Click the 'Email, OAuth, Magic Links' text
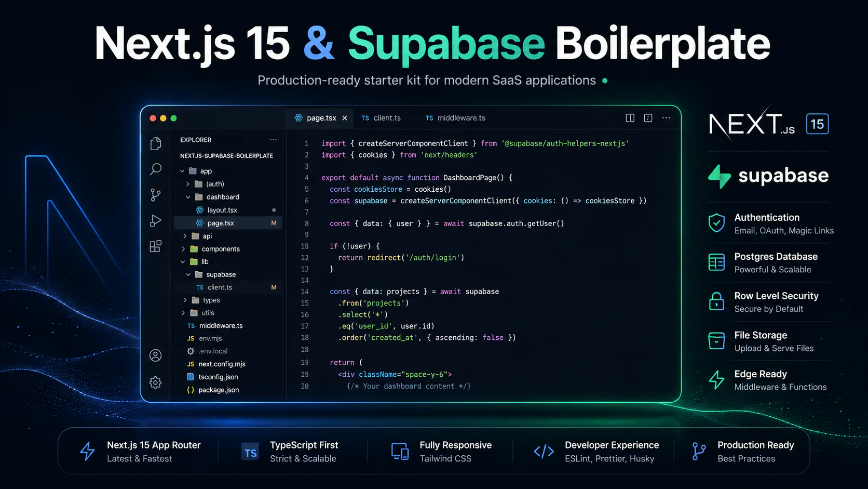This screenshot has height=489, width=868. point(784,231)
